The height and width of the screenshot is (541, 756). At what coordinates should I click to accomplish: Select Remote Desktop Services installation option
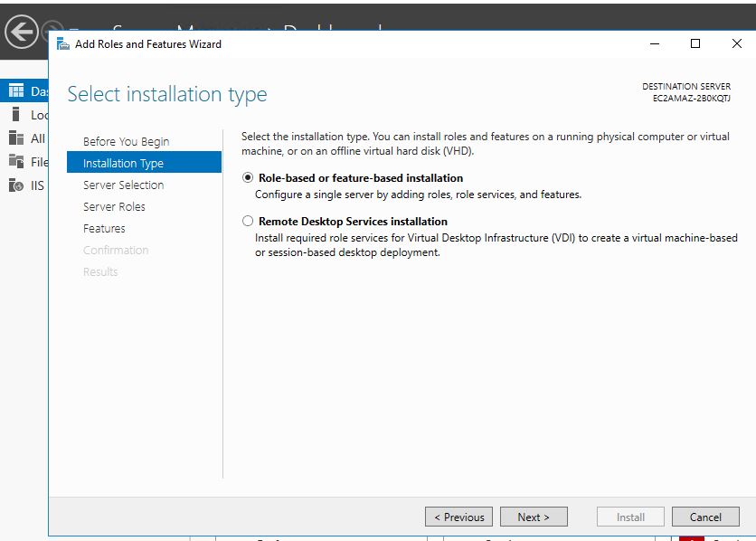[x=249, y=222]
